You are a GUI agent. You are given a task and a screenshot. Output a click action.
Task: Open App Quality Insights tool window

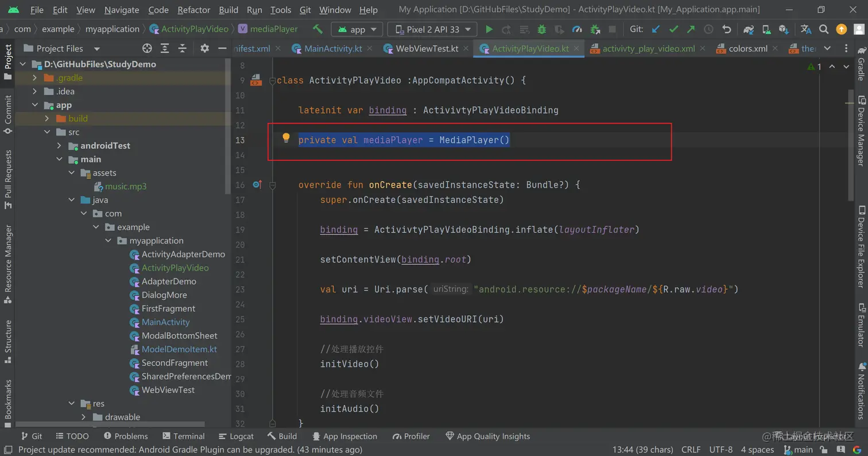point(487,436)
